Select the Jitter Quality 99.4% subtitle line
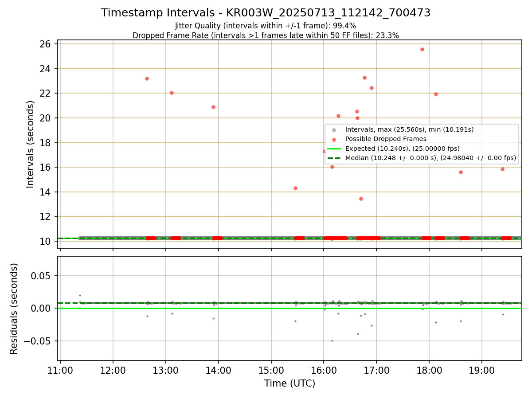 pos(266,26)
